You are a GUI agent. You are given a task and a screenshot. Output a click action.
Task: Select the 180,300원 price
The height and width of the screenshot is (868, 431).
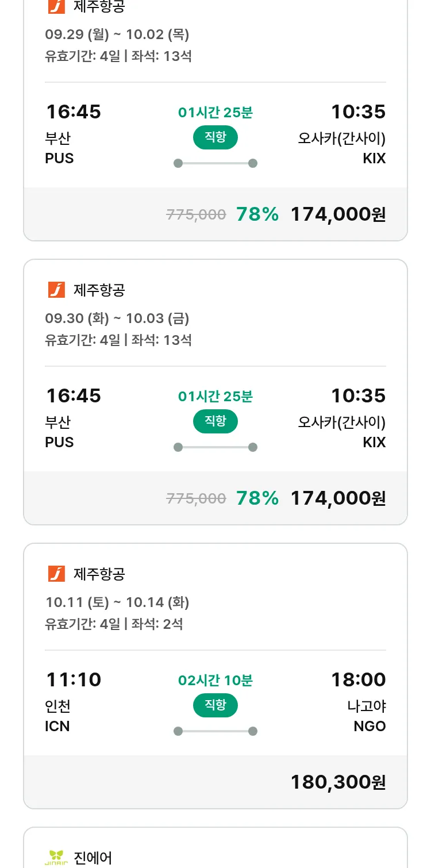[x=338, y=782]
